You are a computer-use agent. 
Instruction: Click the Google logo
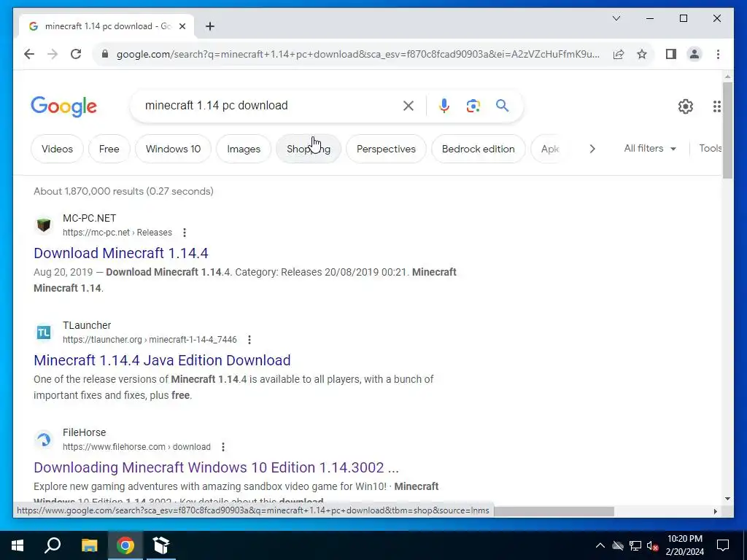(64, 106)
